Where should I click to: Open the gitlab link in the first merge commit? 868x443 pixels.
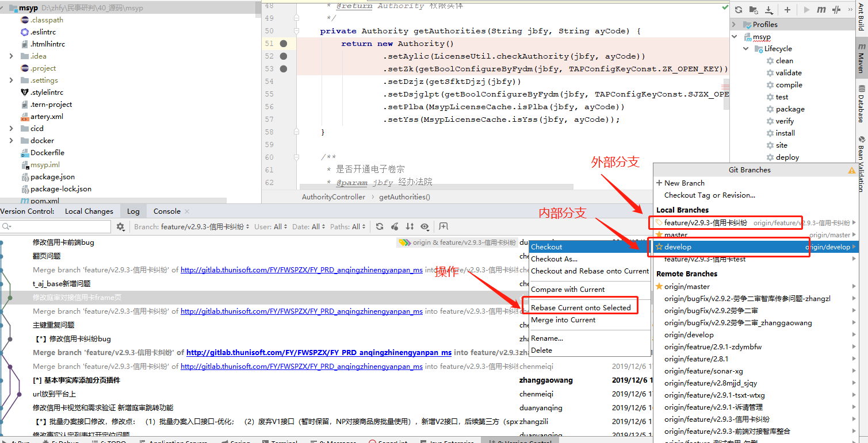[301, 270]
